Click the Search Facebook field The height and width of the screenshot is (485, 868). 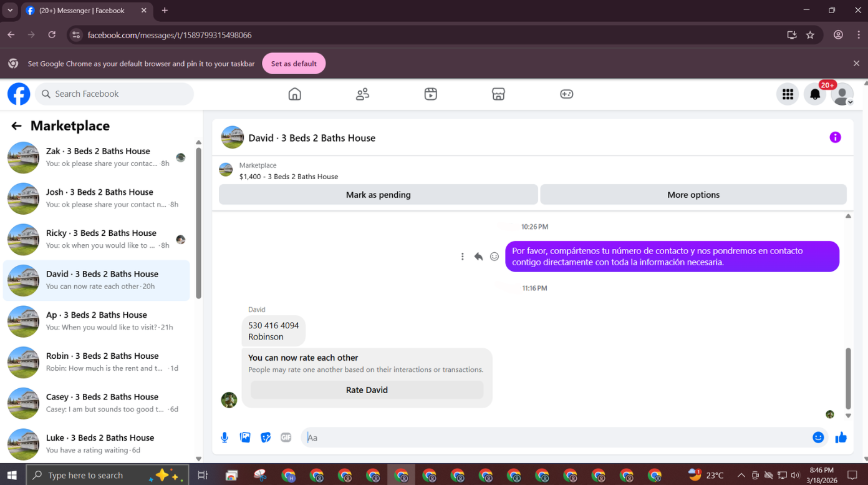(x=114, y=94)
